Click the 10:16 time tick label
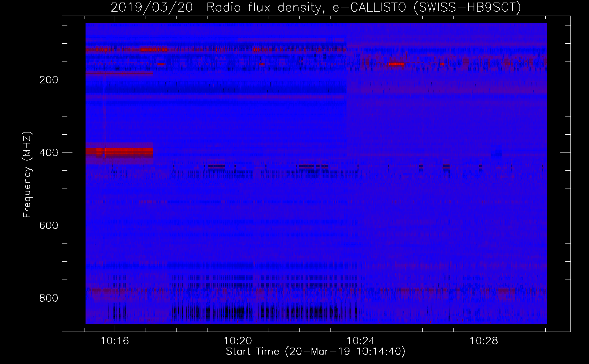This screenshot has height=364, width=589. tap(115, 341)
